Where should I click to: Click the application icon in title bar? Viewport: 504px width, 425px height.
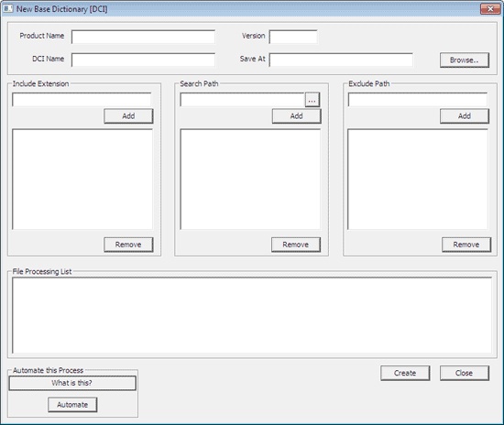pyautogui.click(x=7, y=8)
